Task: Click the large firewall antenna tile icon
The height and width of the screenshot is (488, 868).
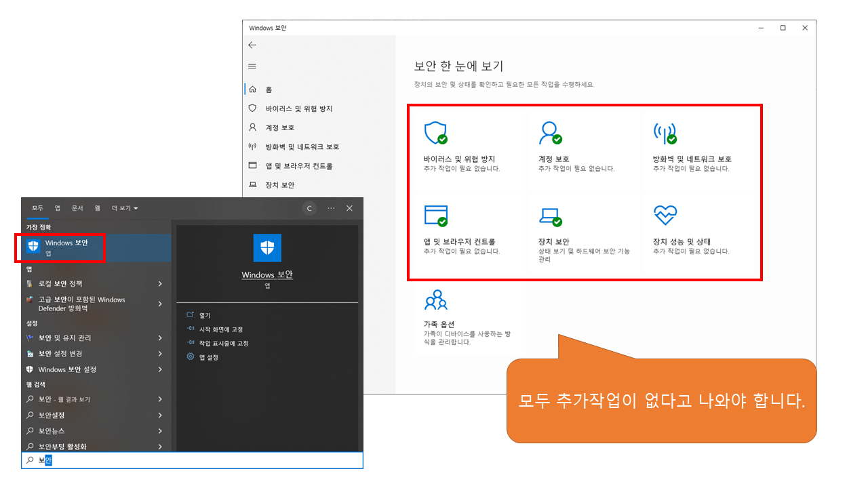Action: (x=665, y=133)
